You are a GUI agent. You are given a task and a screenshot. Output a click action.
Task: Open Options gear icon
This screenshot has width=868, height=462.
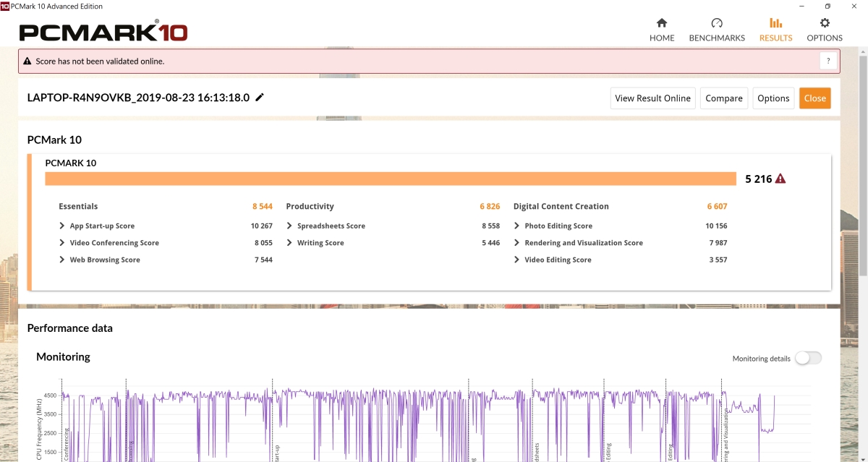click(x=825, y=23)
